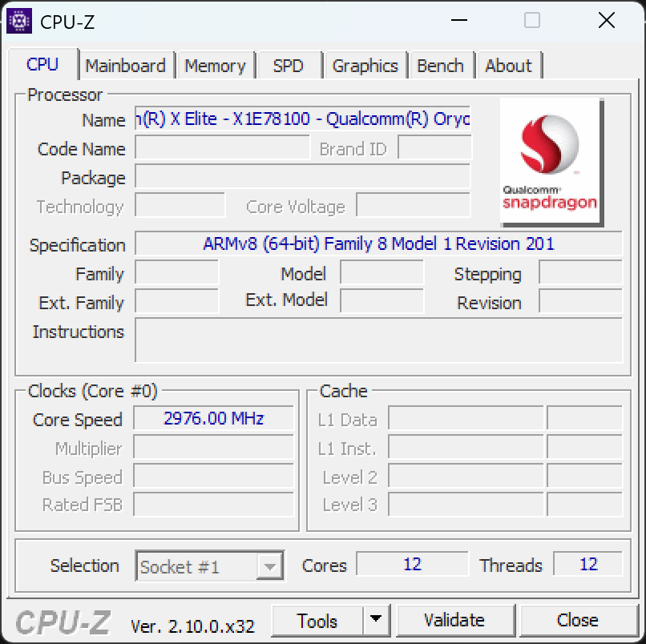Click the Family field
The height and width of the screenshot is (644, 646).
pyautogui.click(x=177, y=272)
